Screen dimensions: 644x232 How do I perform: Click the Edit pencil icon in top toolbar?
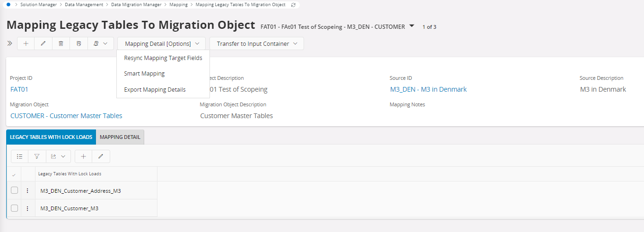(44, 43)
